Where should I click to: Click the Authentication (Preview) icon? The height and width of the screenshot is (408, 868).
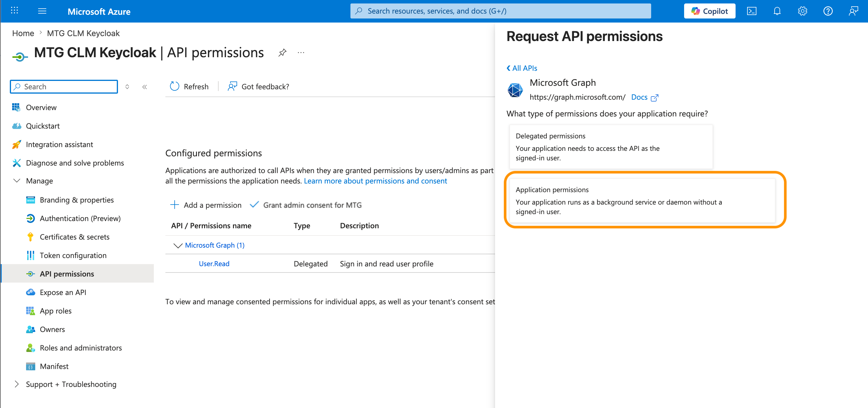pyautogui.click(x=30, y=218)
